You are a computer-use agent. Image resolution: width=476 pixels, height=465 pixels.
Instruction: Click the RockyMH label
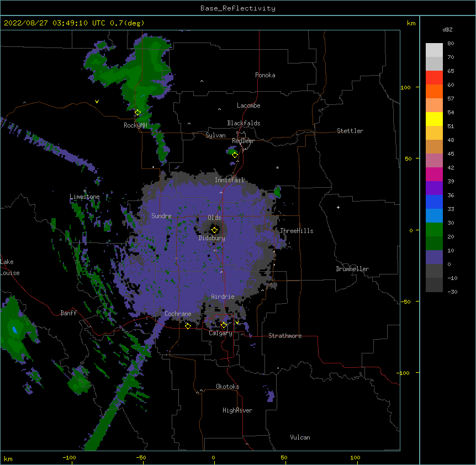135,125
